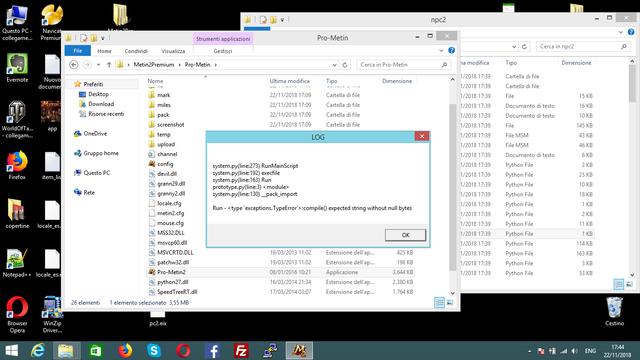640x360 pixels.
Task: Click Pro-Metin file list vertical scrollbar
Action: (452, 187)
